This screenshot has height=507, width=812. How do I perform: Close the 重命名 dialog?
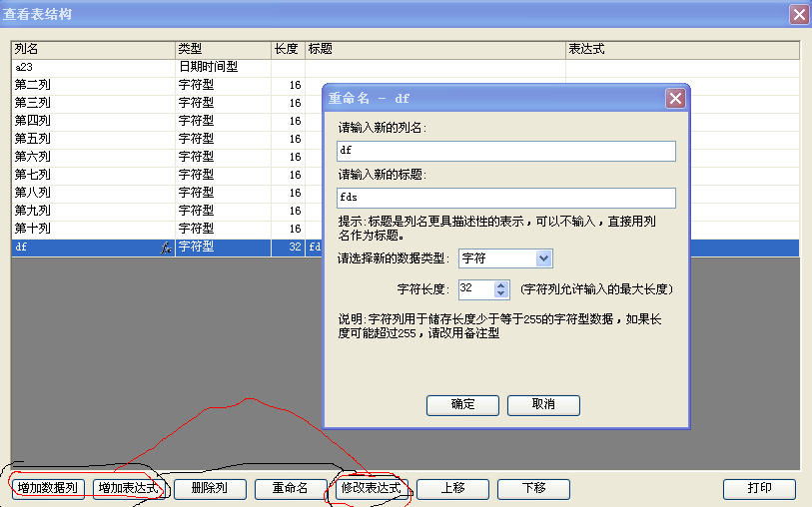click(675, 98)
